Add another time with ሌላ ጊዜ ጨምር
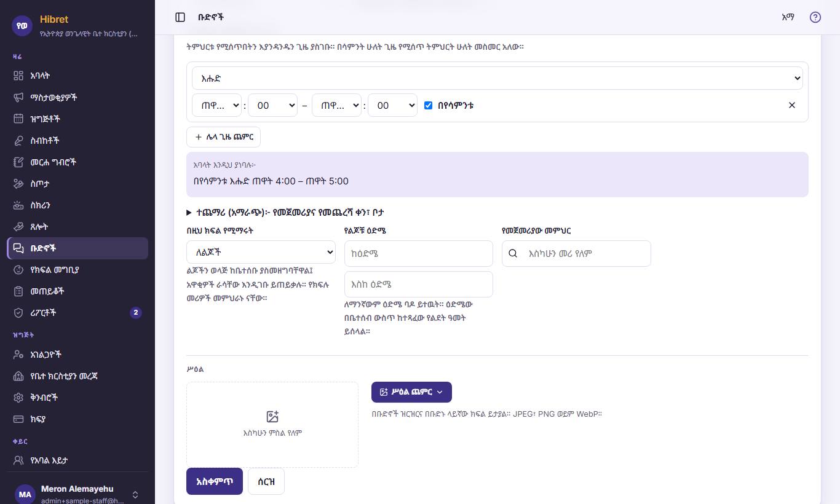Image resolution: width=840 pixels, height=504 pixels. [x=224, y=137]
